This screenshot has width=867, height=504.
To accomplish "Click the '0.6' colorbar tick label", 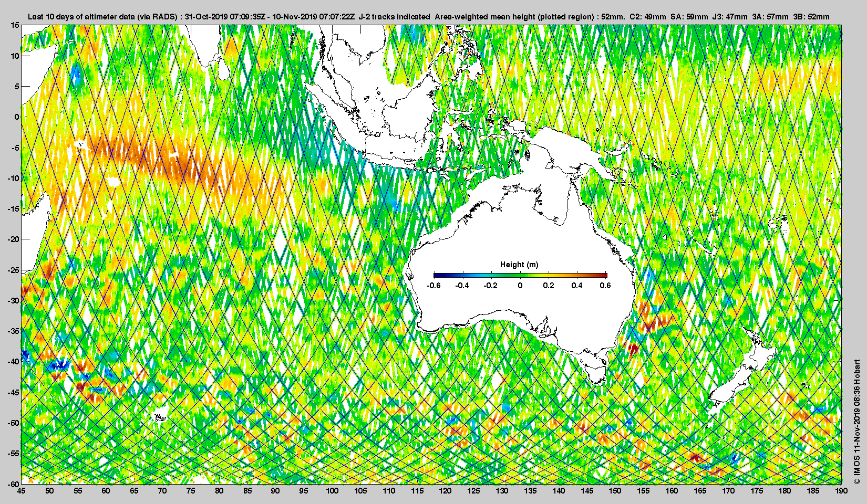I will coord(605,286).
